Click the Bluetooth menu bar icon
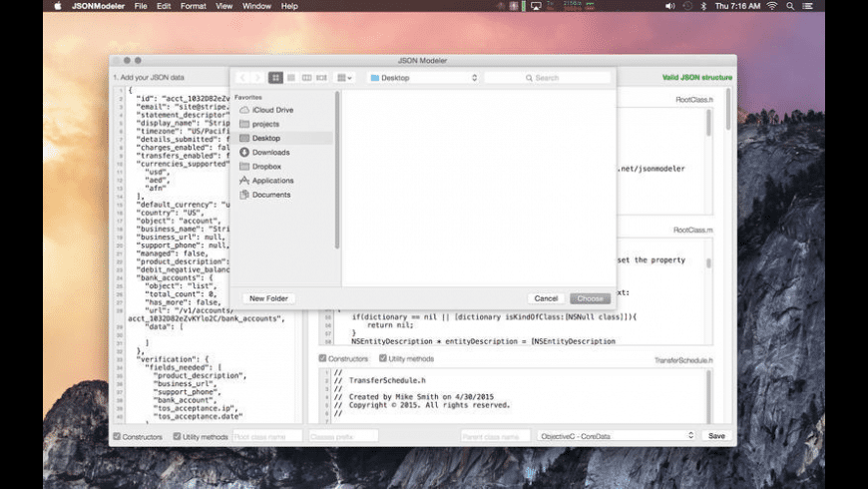 click(x=704, y=6)
